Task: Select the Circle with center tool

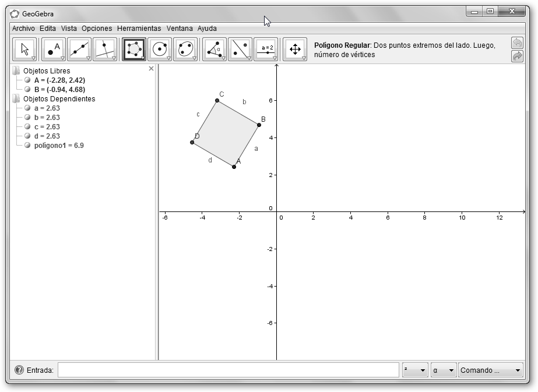Action: (160, 50)
